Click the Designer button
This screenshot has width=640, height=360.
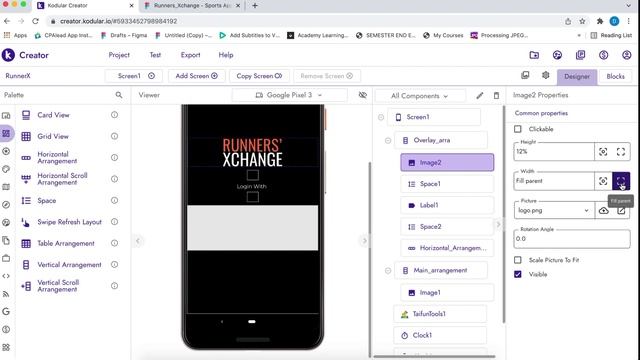point(577,76)
